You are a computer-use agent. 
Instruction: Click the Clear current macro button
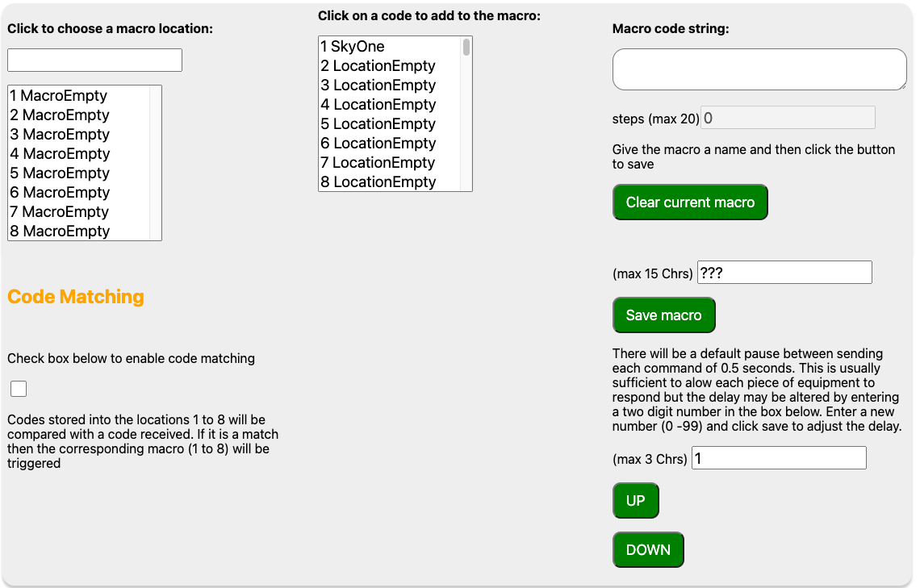(x=690, y=202)
